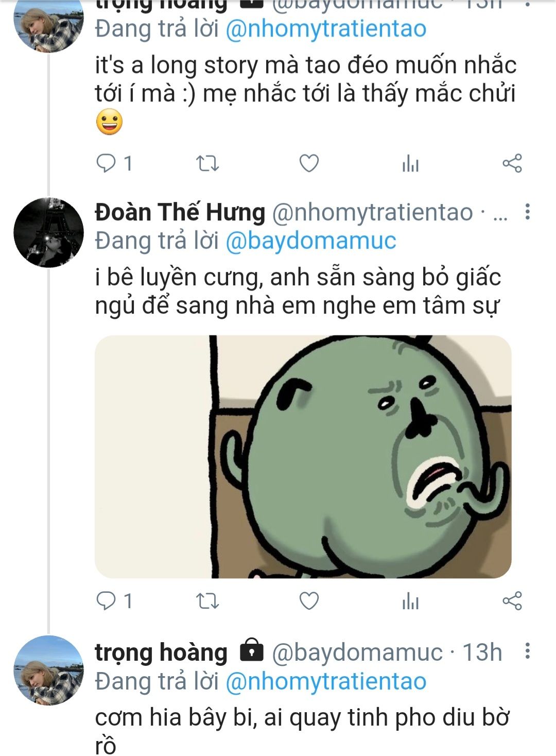This screenshot has height=756, width=556.
Task: Retweet the "it's a long story" tweet
Action: (207, 164)
